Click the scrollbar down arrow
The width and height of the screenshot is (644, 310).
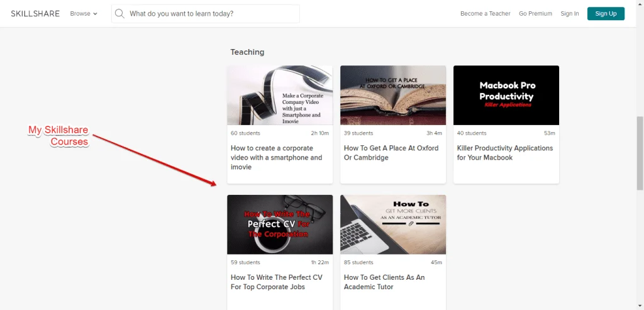pos(640,306)
